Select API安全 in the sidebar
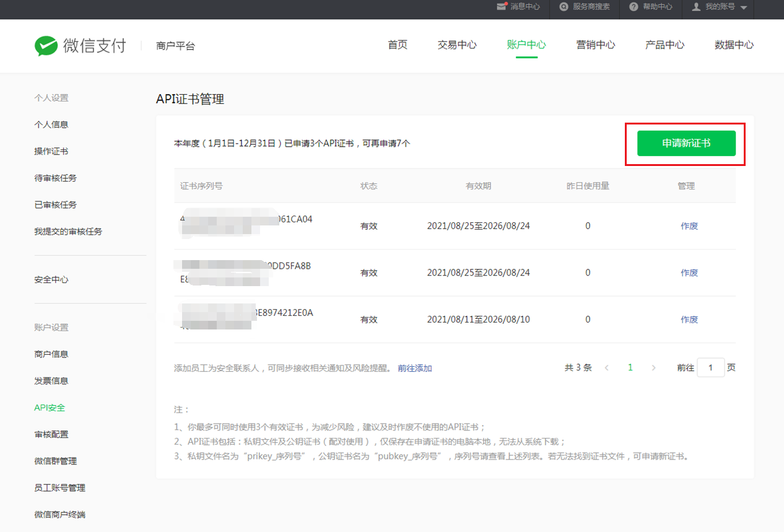 click(x=50, y=408)
